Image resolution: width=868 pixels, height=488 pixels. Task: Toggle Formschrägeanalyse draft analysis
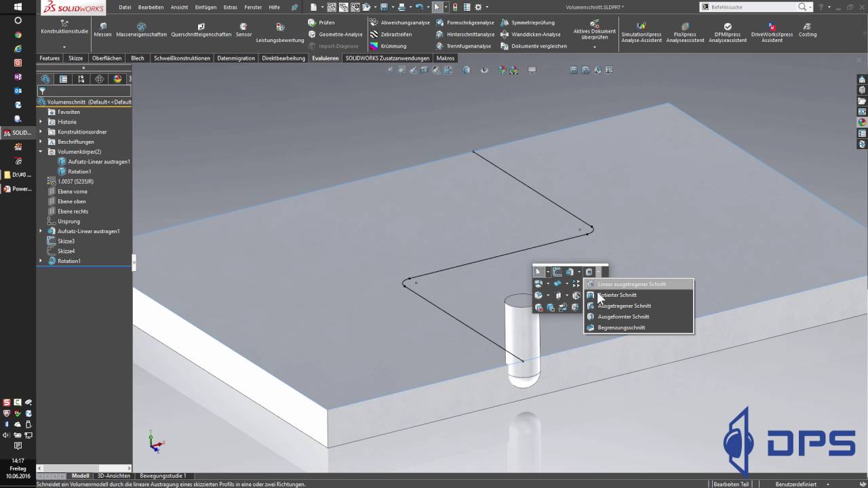point(465,22)
